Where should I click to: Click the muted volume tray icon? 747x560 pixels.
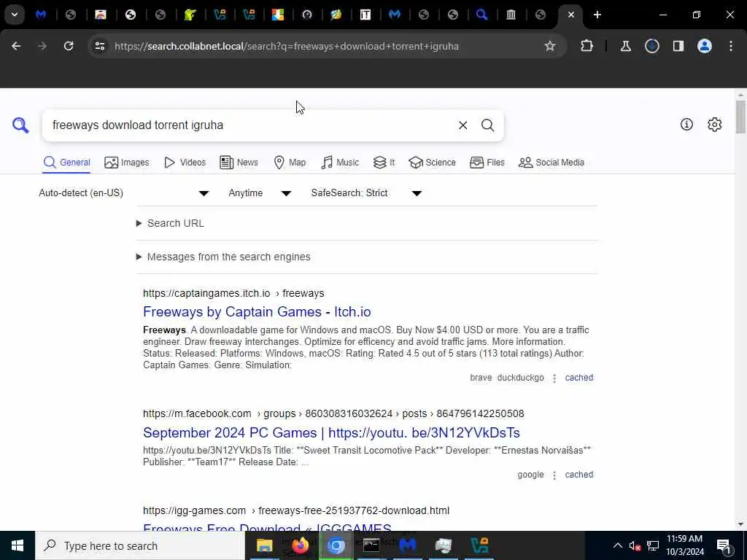pos(635,545)
